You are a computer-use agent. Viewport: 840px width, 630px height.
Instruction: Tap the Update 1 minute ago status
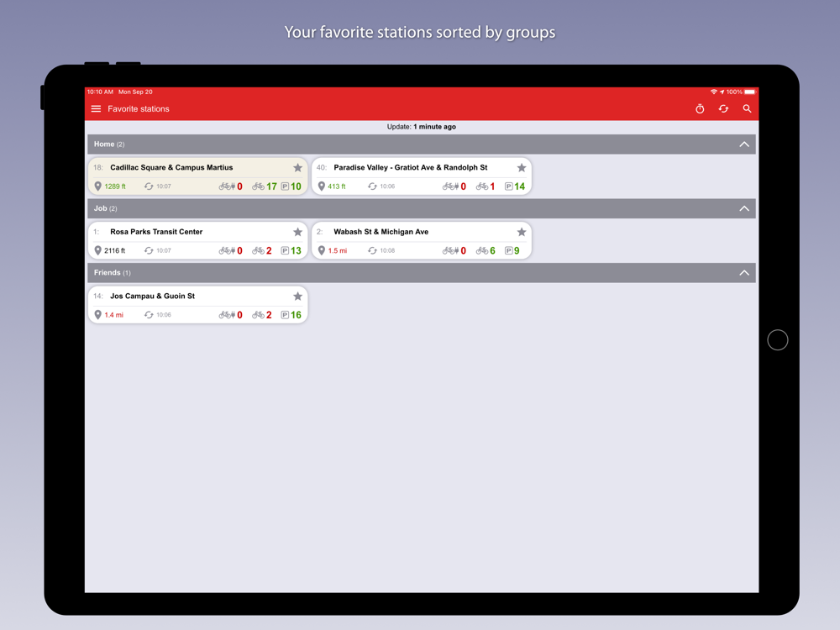[x=422, y=127]
